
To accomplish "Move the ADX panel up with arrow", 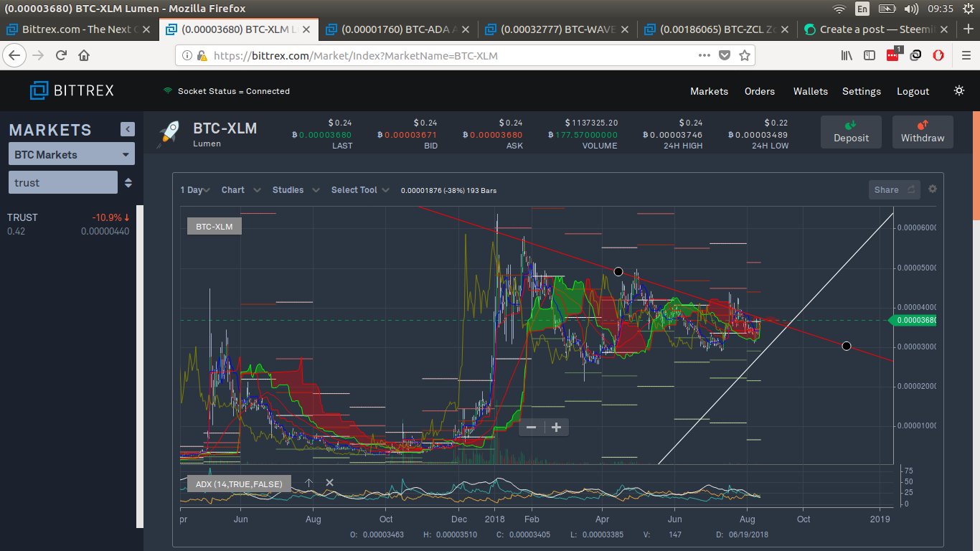I will click(x=308, y=483).
